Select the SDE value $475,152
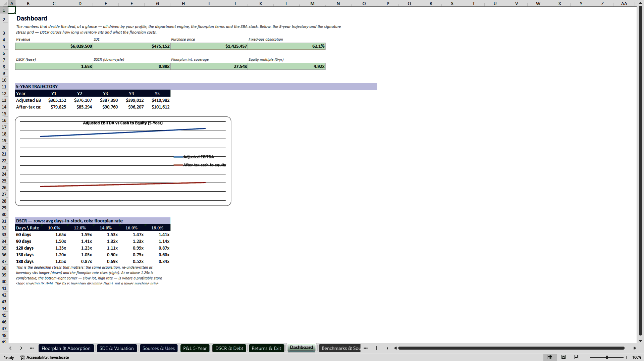The width and height of the screenshot is (644, 361). click(131, 46)
